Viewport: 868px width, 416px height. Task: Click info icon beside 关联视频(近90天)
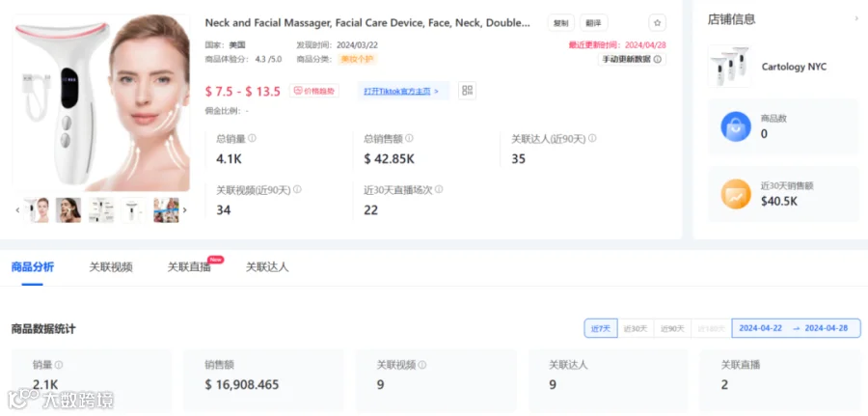click(x=297, y=189)
